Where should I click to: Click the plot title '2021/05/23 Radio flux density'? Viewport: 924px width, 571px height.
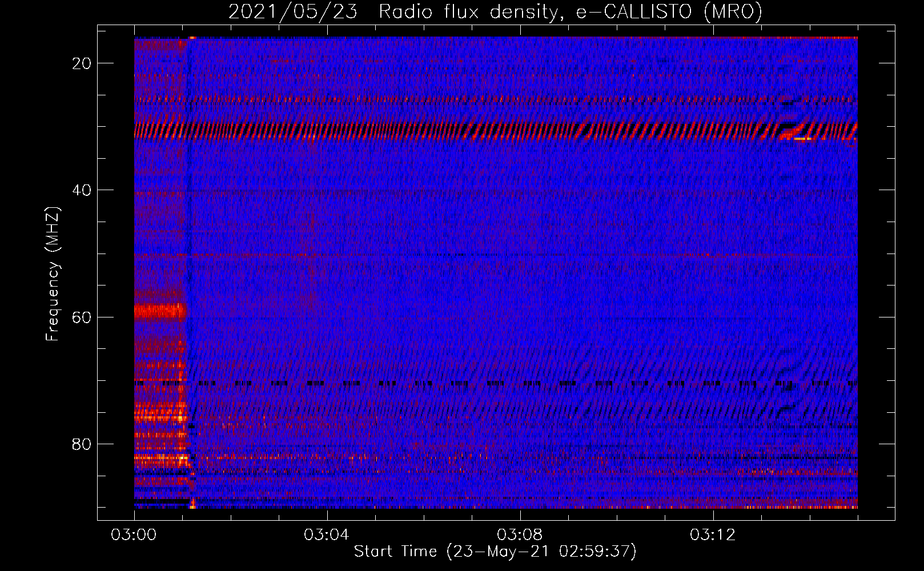(x=393, y=12)
